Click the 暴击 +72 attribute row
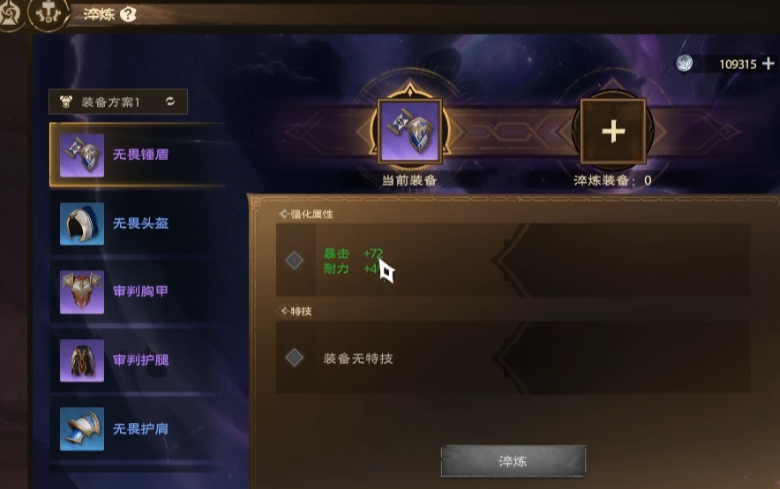The width and height of the screenshot is (780, 489). 353,254
